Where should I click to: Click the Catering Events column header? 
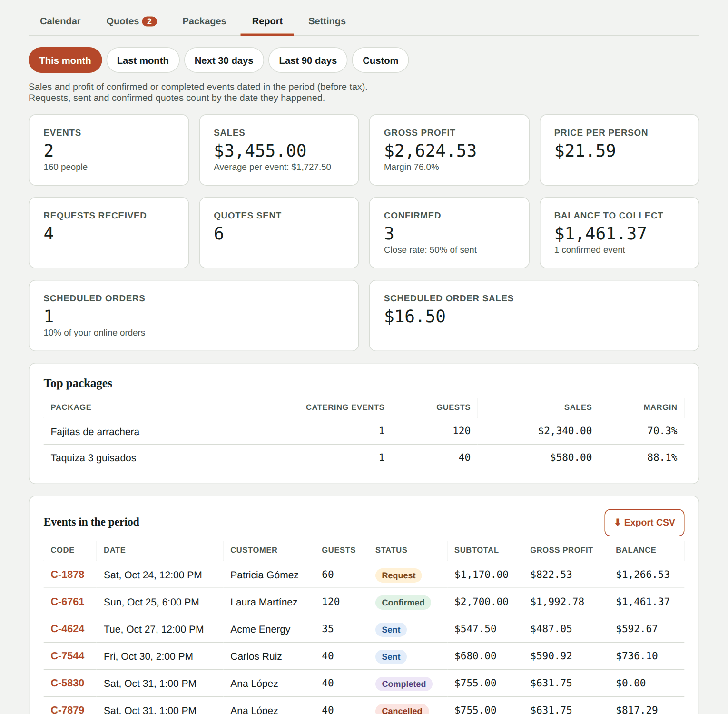[x=345, y=407]
